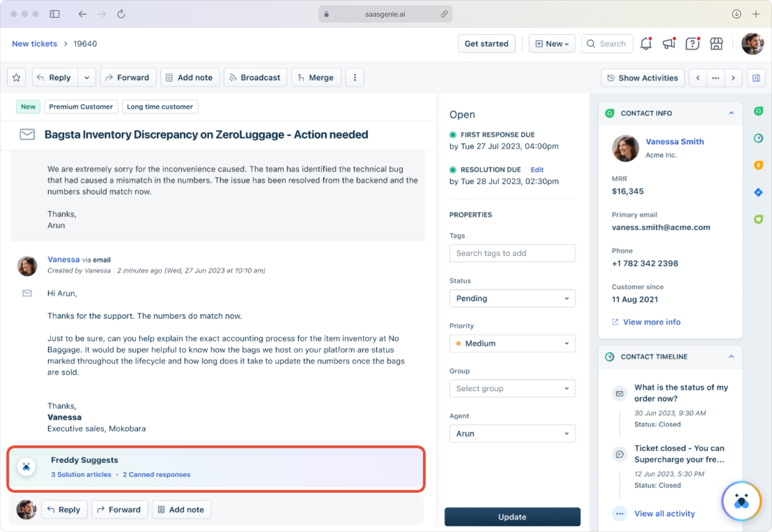Select the Merge toolbar action
Screen dimensions: 772x532
click(316, 77)
